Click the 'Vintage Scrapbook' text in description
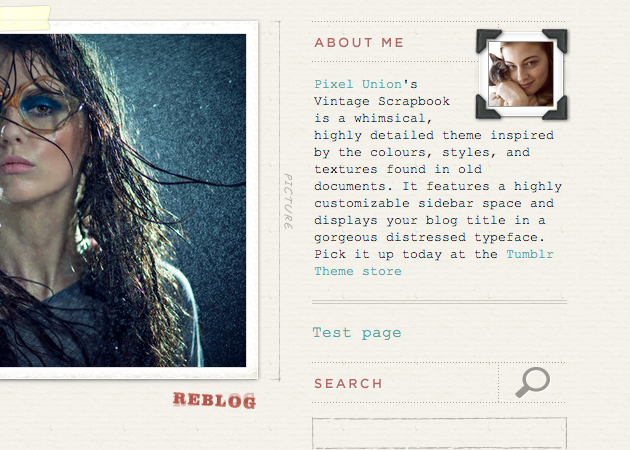This screenshot has width=630, height=450. pos(382,101)
